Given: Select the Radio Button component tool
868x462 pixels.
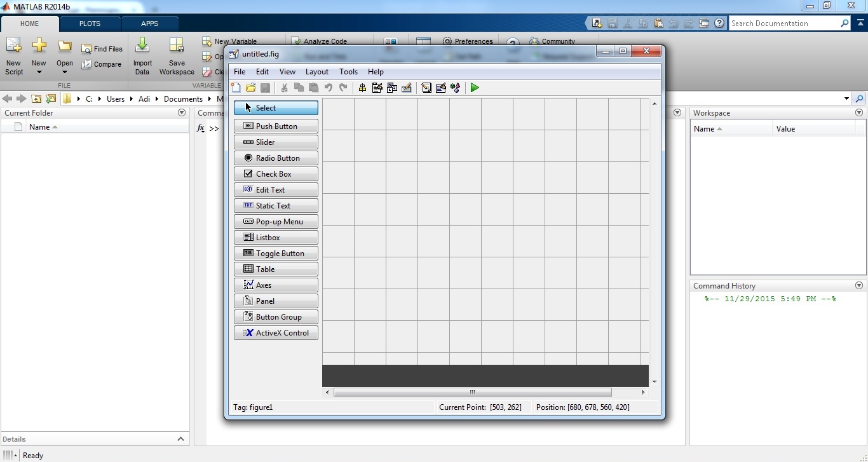Looking at the screenshot, I should point(276,158).
